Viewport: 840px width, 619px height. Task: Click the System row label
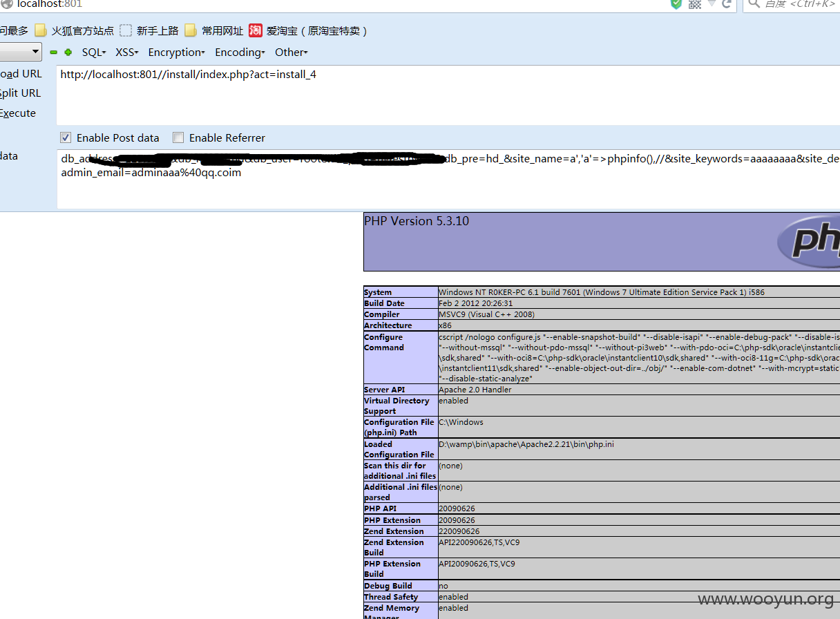pos(378,293)
